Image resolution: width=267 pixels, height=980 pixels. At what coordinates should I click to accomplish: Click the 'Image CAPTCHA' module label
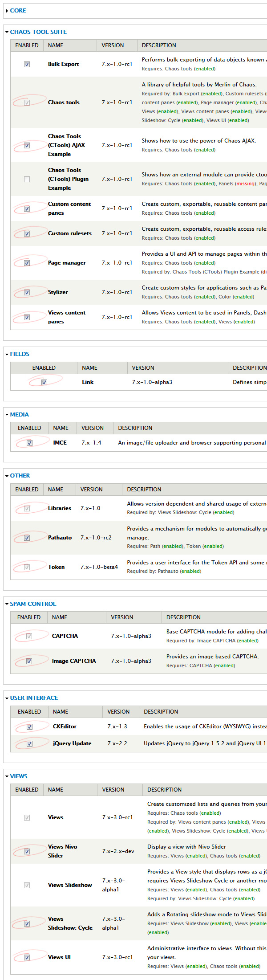74,661
